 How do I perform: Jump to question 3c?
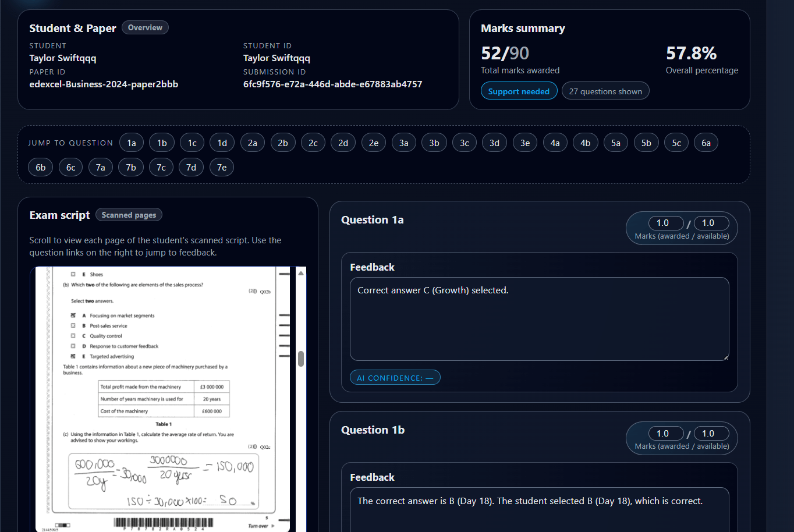464,143
